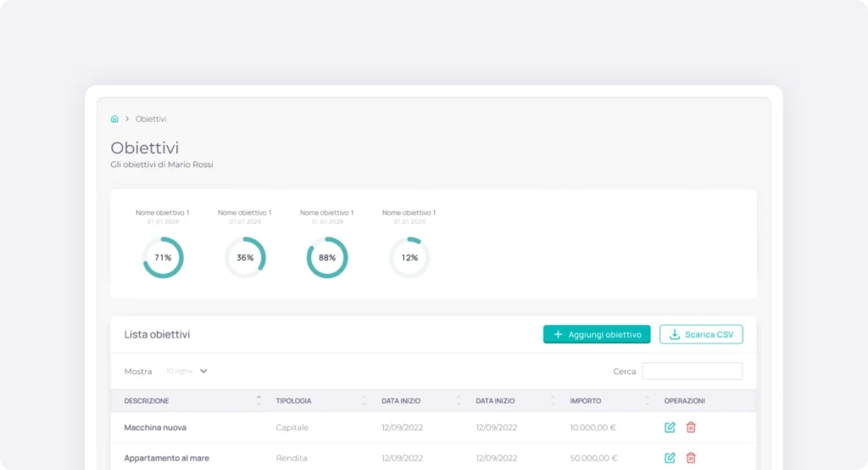Click the 12% progress ring
The image size is (868, 470).
click(x=409, y=257)
